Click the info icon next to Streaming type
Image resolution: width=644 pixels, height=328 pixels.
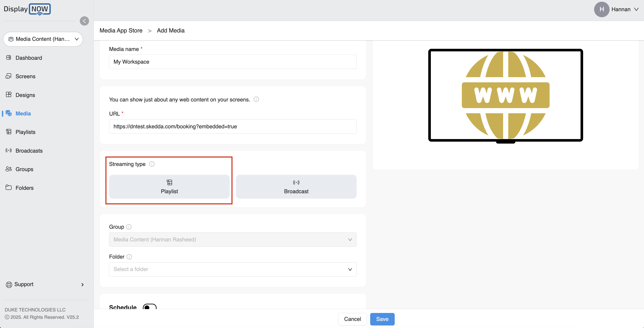click(x=151, y=164)
